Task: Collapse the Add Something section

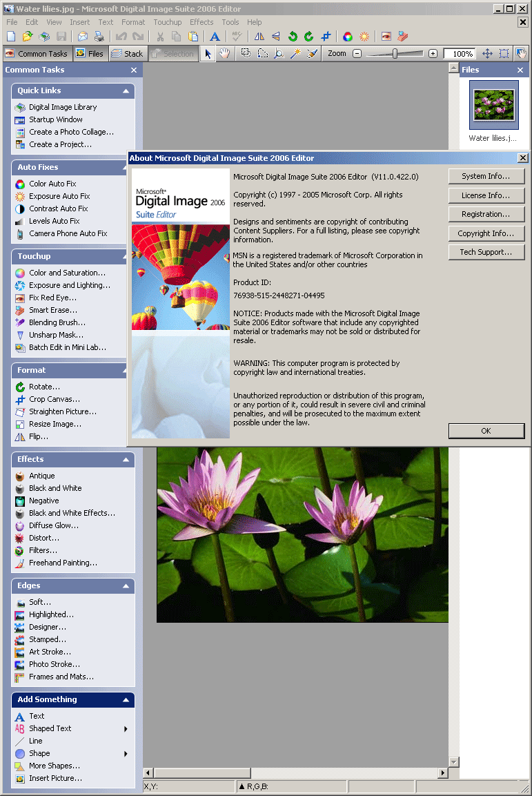Action: [x=126, y=700]
